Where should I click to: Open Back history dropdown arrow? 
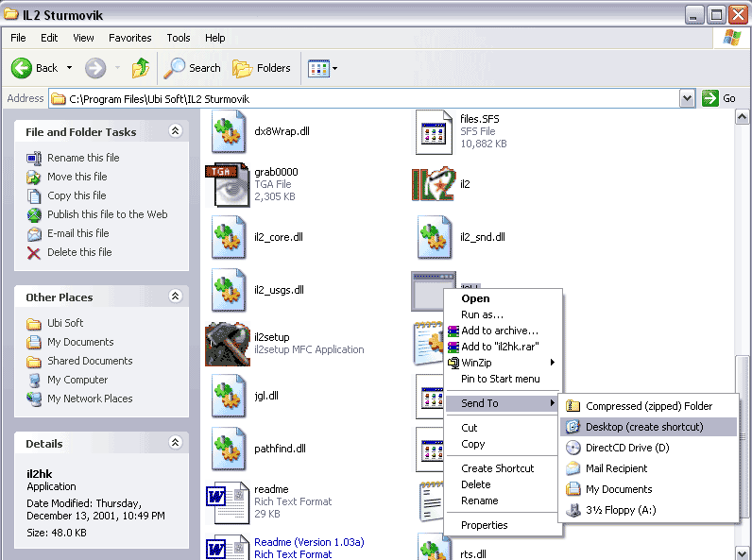(70, 68)
